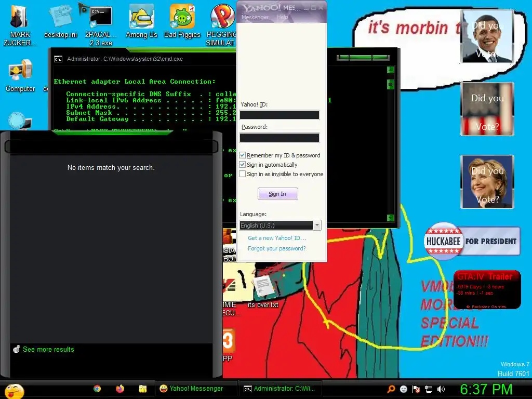Click the Default Gateway line in cmd
Screen dimensions: 532x399
[151, 119]
